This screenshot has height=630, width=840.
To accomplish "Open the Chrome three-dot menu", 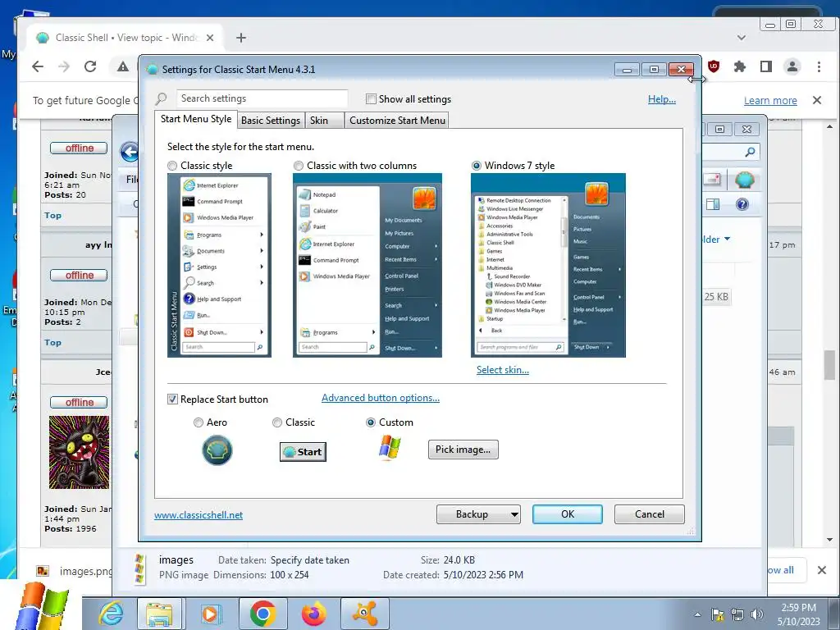I will click(819, 66).
